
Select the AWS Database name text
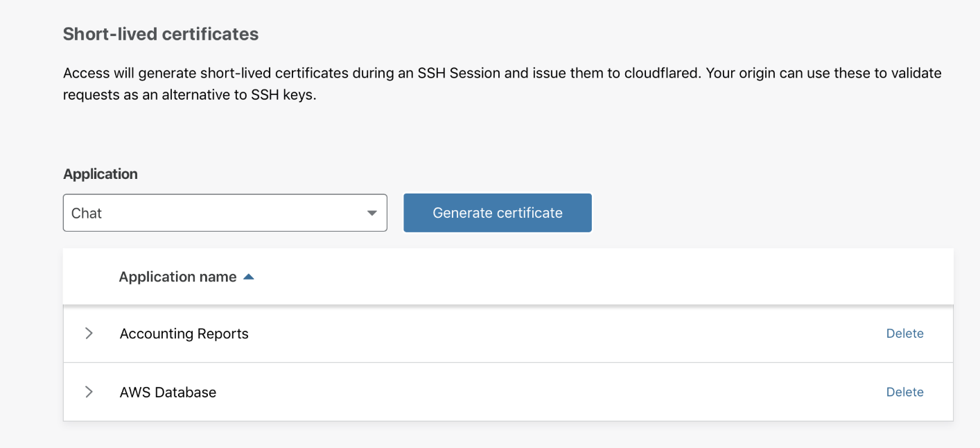[168, 392]
